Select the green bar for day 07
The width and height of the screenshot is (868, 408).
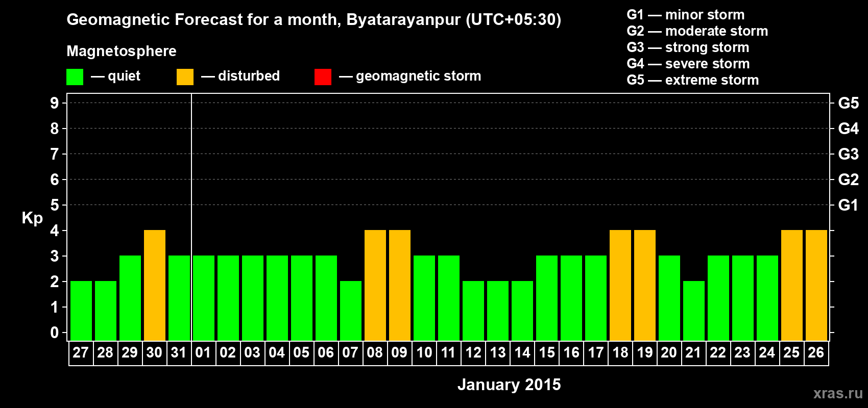click(351, 311)
